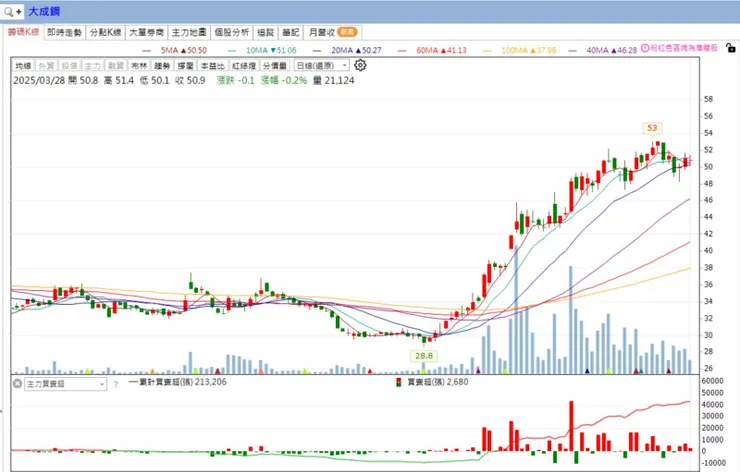Click the 53 high price label

click(x=652, y=128)
